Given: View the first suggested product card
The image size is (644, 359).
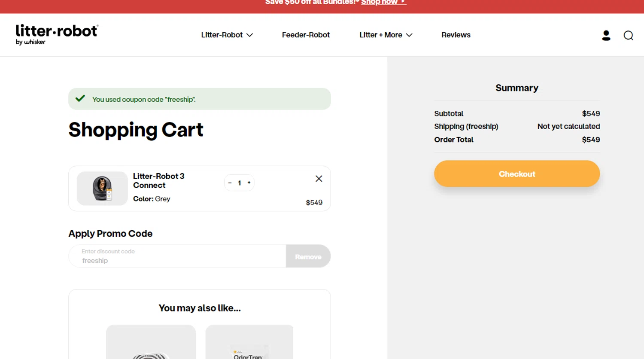Looking at the screenshot, I should click(x=151, y=342).
